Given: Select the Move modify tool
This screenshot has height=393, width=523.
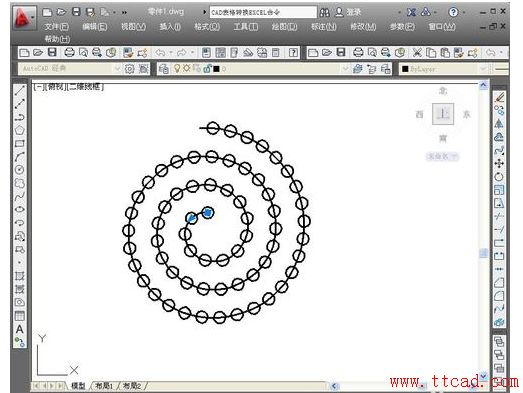Looking at the screenshot, I should click(x=499, y=163).
